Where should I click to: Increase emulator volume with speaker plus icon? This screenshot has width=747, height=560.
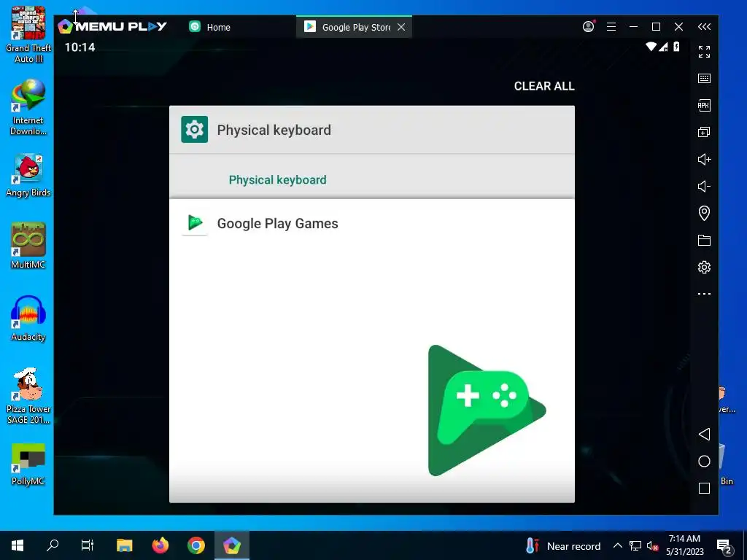[704, 159]
